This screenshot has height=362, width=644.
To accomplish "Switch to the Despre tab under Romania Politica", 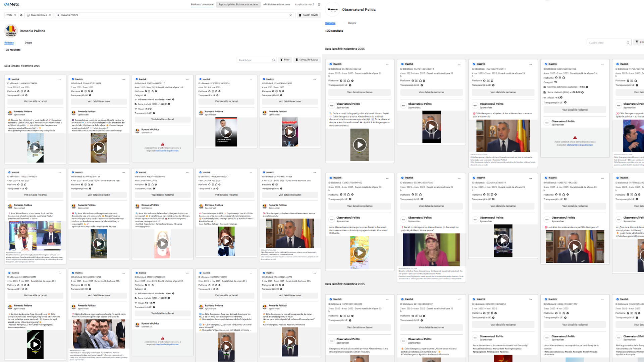I will [29, 43].
